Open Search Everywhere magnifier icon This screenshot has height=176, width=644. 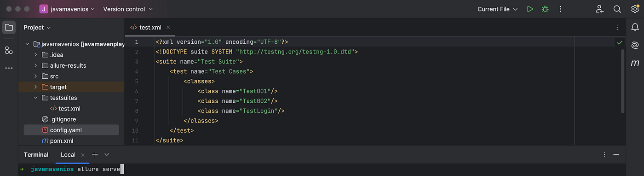click(x=617, y=9)
